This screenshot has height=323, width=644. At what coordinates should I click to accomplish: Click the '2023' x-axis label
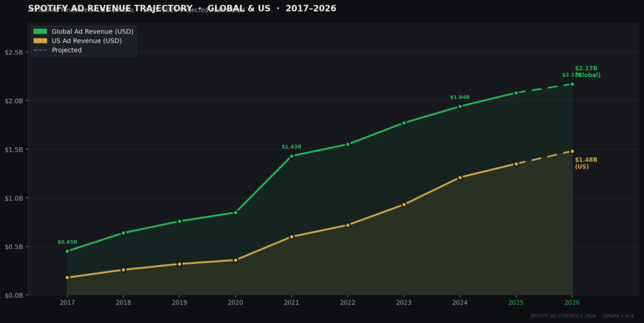pyautogui.click(x=404, y=302)
